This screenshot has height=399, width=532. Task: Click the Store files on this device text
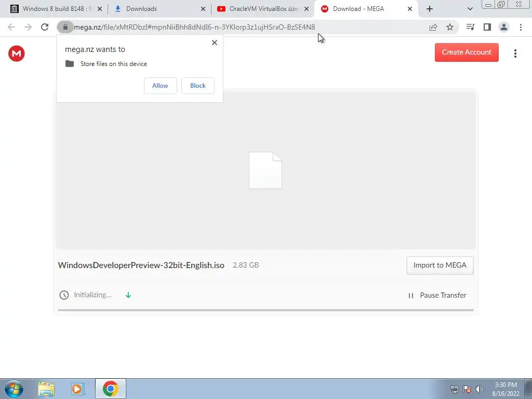(114, 64)
